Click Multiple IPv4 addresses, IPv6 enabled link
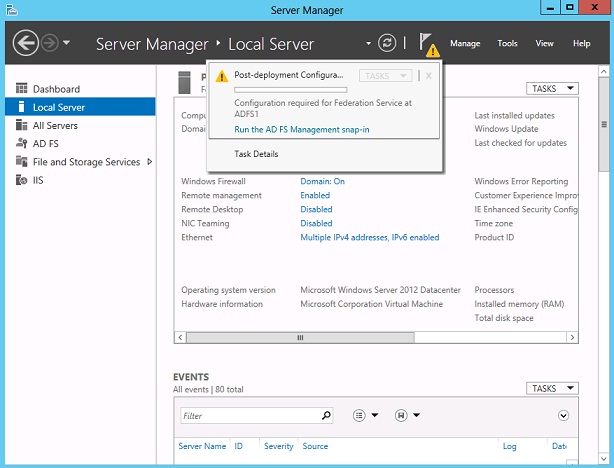The width and height of the screenshot is (614, 468). (370, 237)
